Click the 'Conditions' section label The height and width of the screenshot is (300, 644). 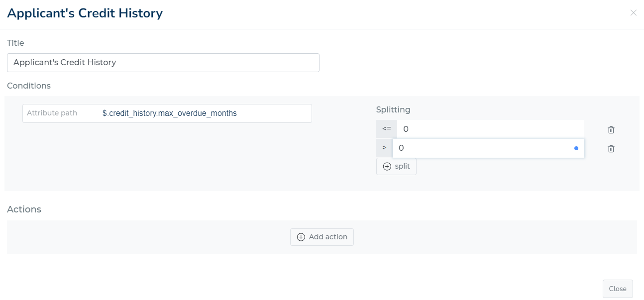(x=29, y=86)
